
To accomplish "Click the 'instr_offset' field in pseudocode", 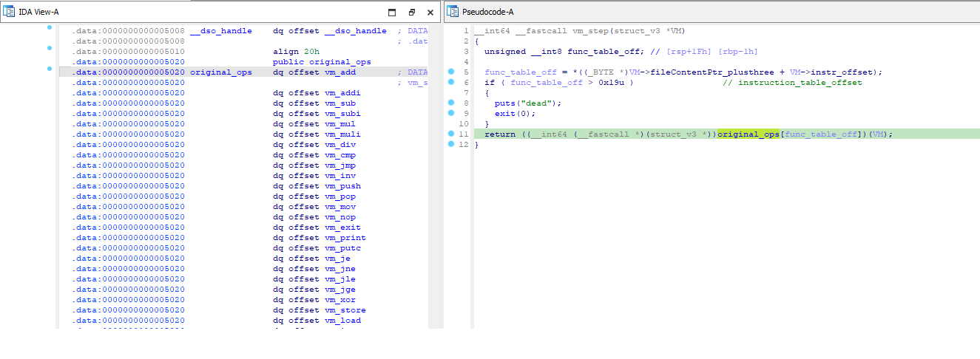I will pyautogui.click(x=842, y=72).
